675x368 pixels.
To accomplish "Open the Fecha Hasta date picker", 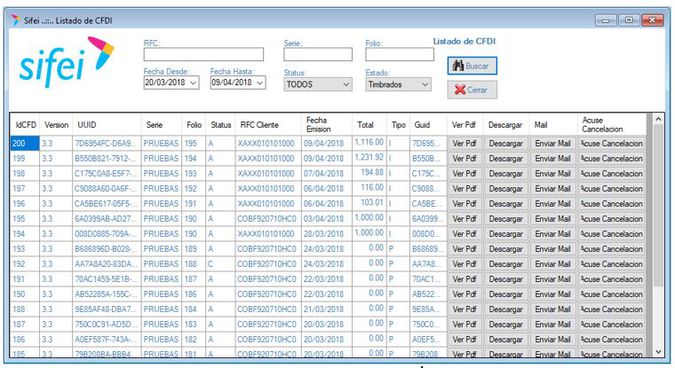I will click(x=260, y=83).
